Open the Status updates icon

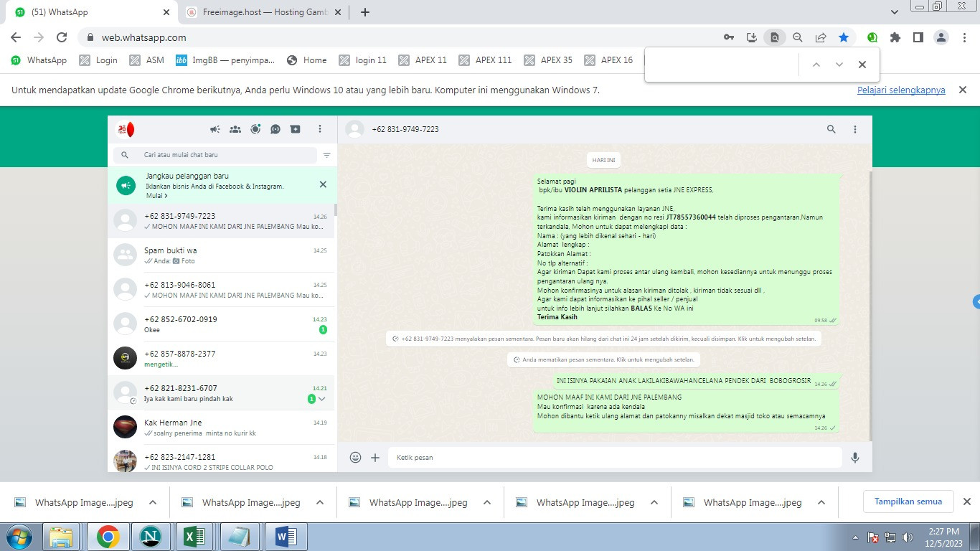coord(255,129)
